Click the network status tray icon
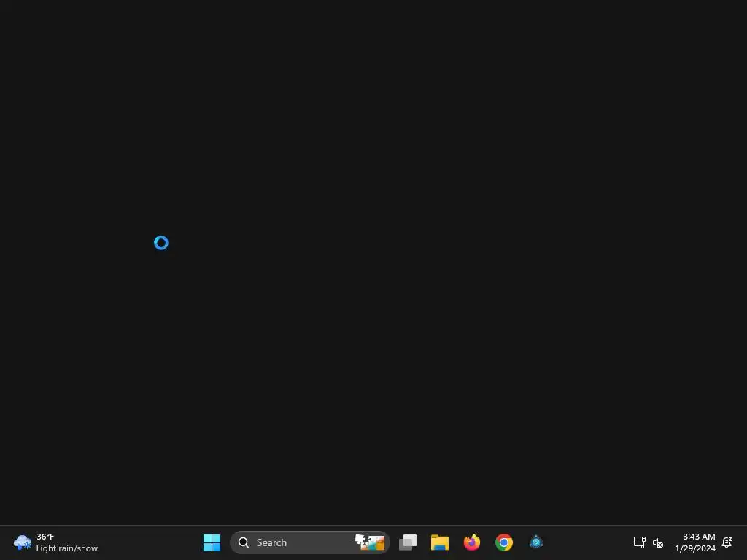 point(639,542)
